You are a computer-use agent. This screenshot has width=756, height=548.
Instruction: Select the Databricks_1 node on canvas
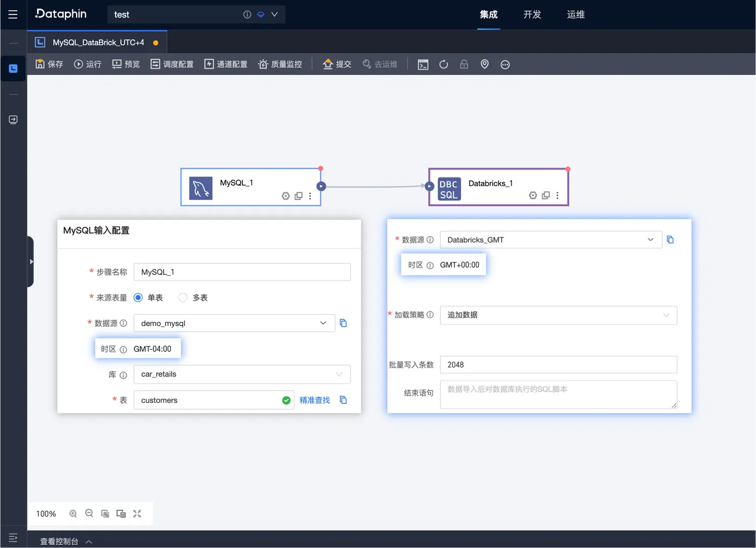[x=498, y=187]
